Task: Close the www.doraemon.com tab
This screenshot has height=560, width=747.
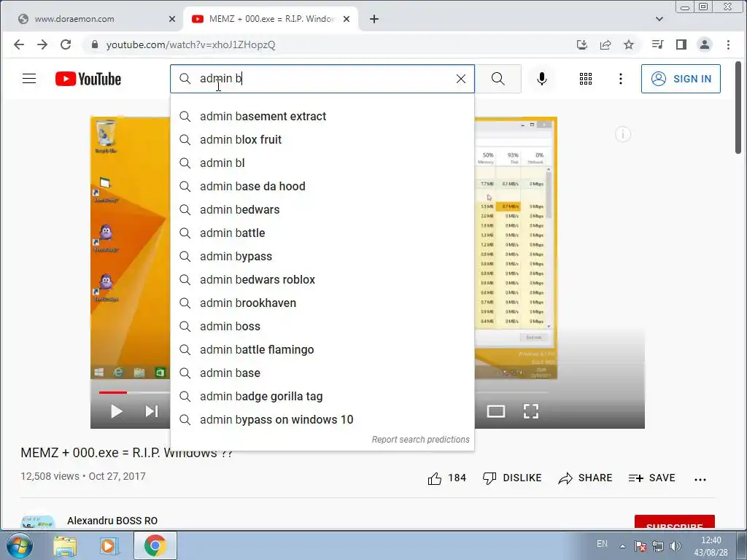Action: (172, 19)
